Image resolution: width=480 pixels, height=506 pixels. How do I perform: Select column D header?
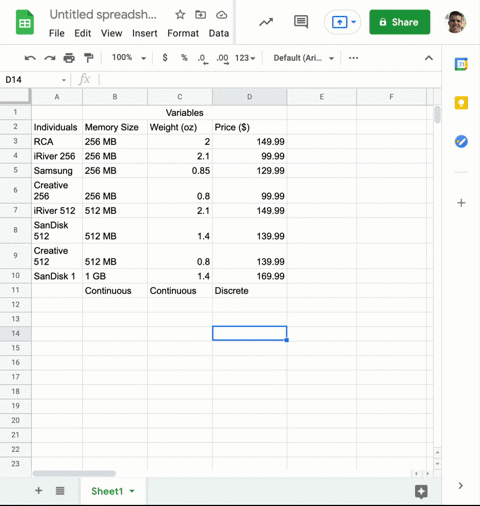click(249, 97)
